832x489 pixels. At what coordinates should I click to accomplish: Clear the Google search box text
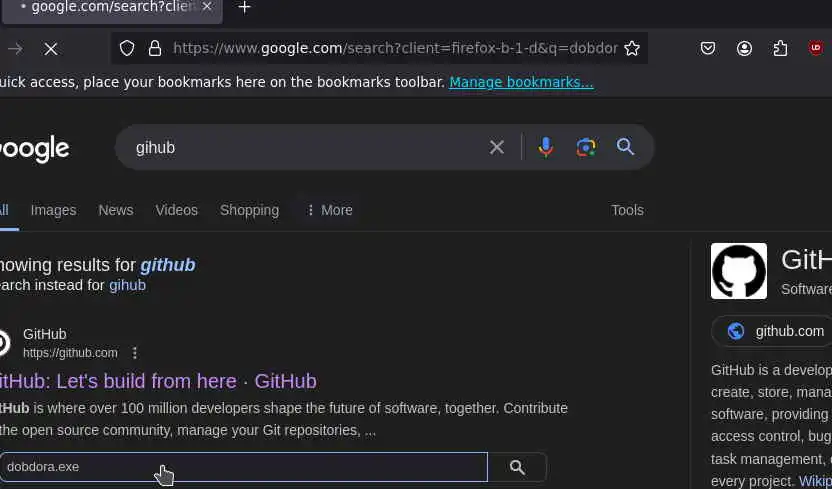click(497, 147)
